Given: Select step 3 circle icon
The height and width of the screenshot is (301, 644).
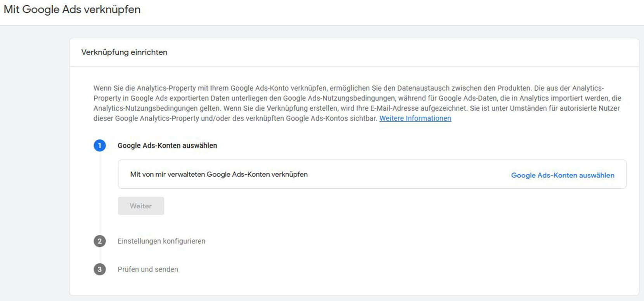Looking at the screenshot, I should click(100, 269).
